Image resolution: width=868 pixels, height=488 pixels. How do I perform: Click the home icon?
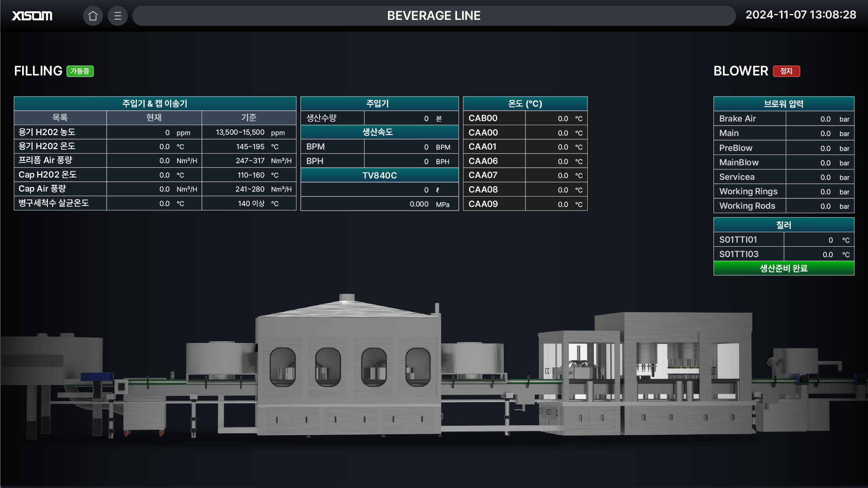[x=93, y=16]
